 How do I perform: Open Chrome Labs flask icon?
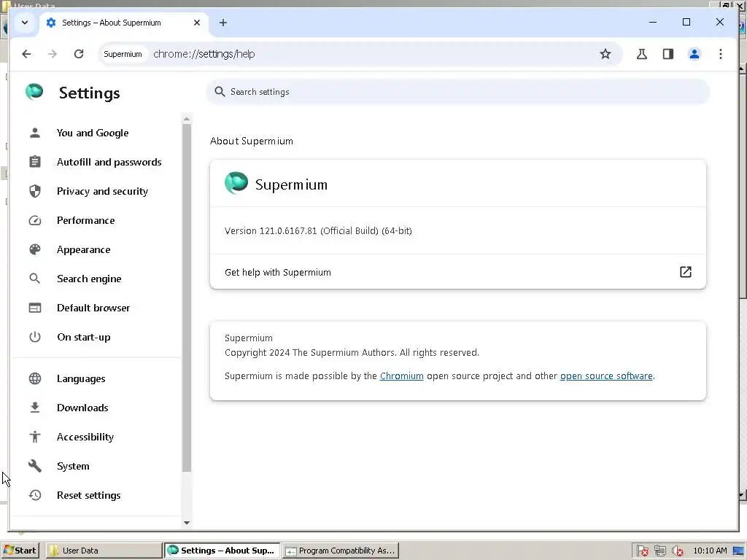[x=642, y=54]
